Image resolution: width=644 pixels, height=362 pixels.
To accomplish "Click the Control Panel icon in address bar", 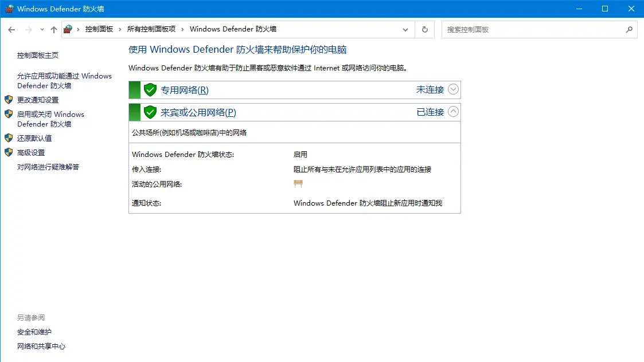I will [x=68, y=29].
